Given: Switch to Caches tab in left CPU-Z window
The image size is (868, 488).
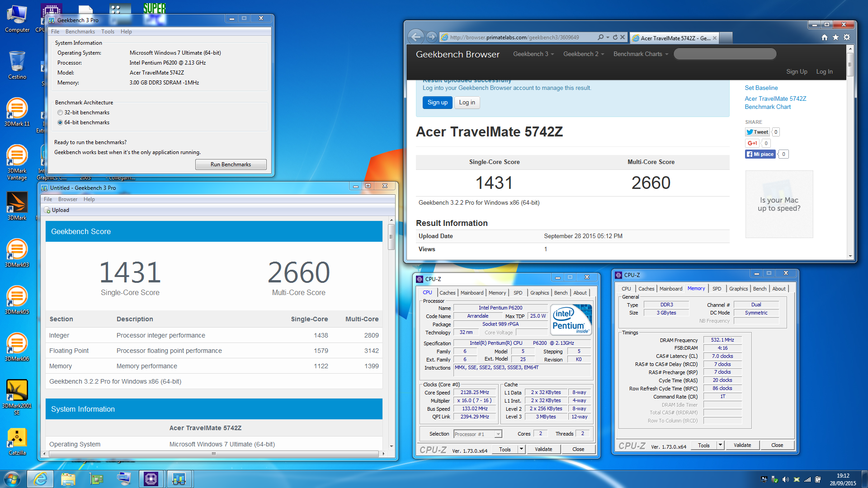Looking at the screenshot, I should pyautogui.click(x=447, y=293).
